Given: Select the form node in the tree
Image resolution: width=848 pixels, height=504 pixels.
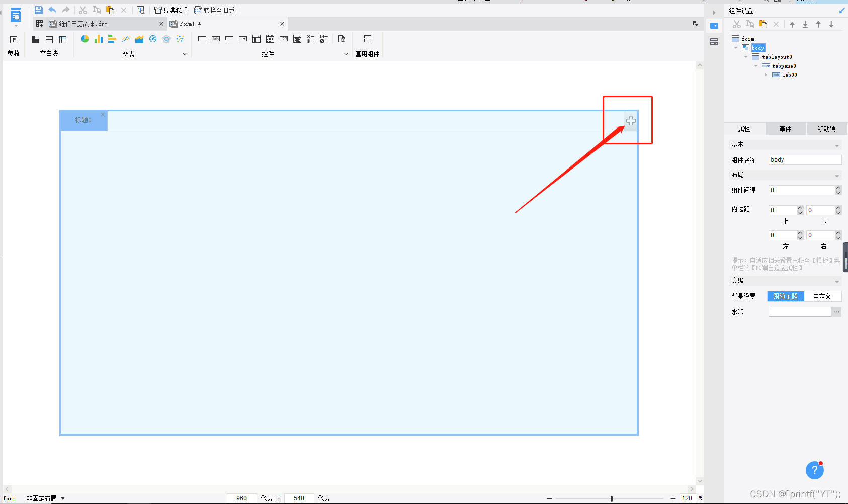Looking at the screenshot, I should (x=743, y=39).
